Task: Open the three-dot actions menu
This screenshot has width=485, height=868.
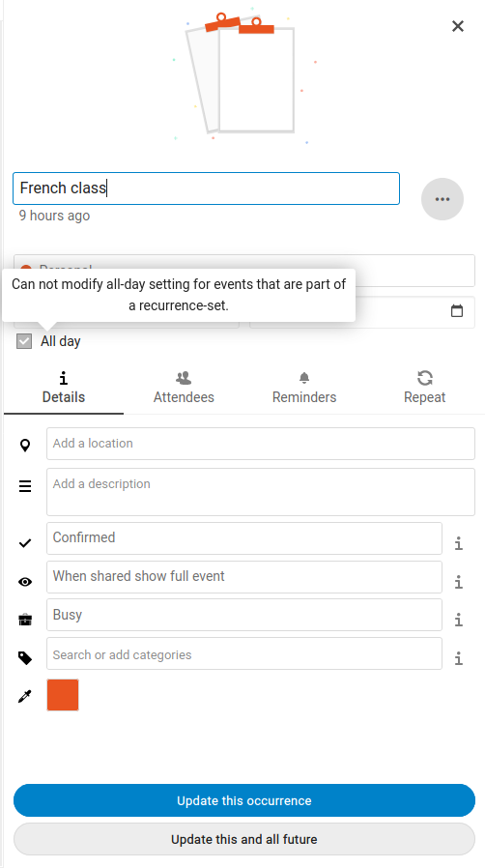Action: pyautogui.click(x=442, y=199)
